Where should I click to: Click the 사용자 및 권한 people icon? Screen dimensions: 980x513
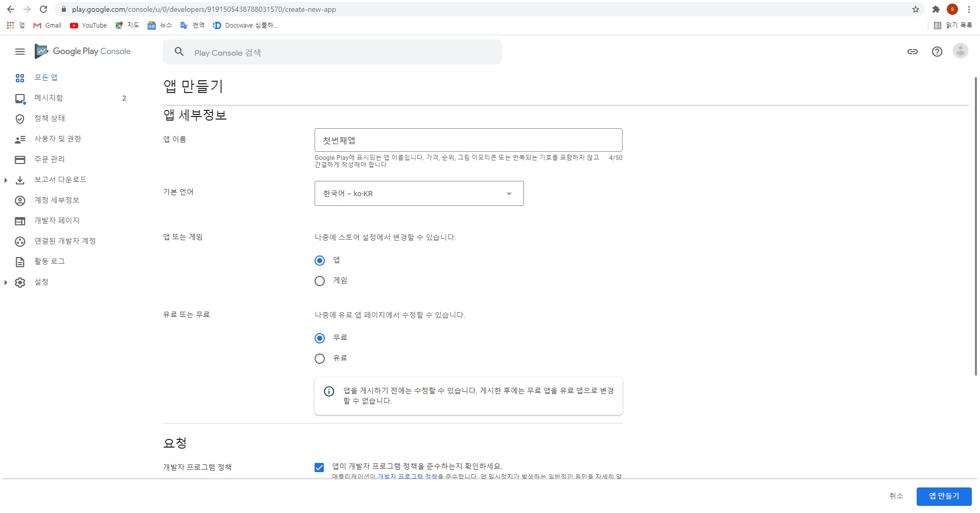20,139
